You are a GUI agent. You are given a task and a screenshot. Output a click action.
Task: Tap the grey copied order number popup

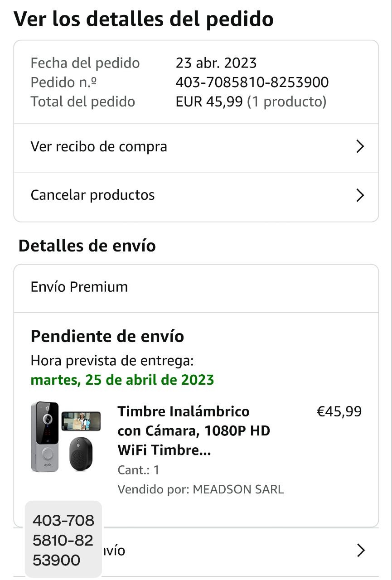pos(63,540)
